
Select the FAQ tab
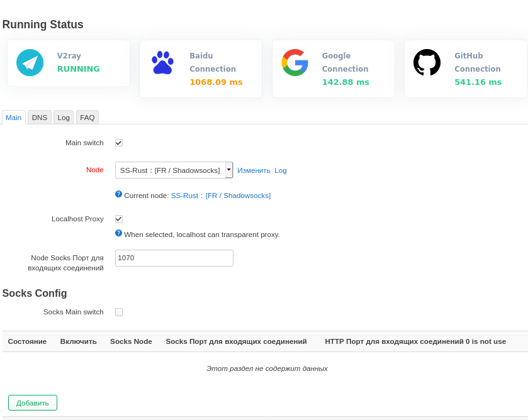87,118
